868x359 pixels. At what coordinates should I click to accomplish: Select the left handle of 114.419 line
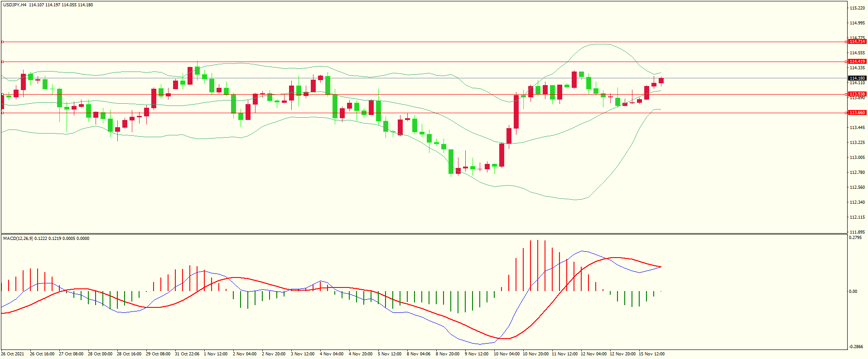tap(2, 62)
